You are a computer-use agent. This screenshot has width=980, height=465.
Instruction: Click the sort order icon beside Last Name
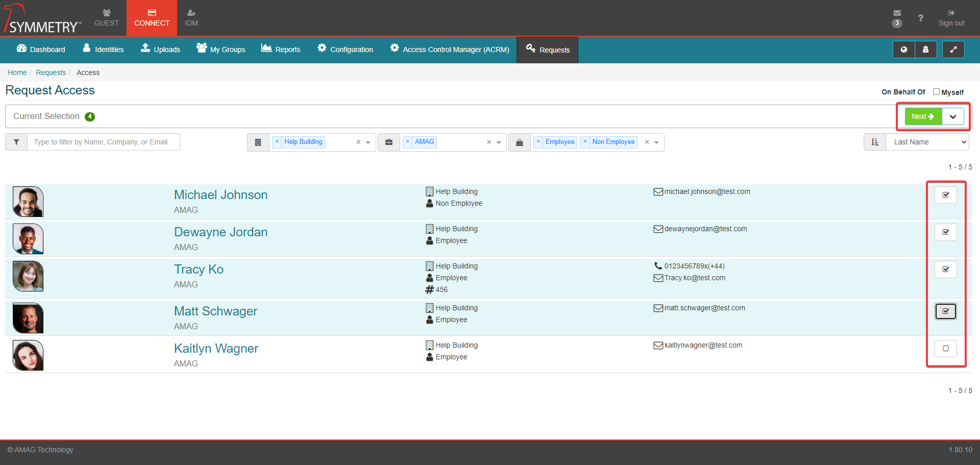875,142
